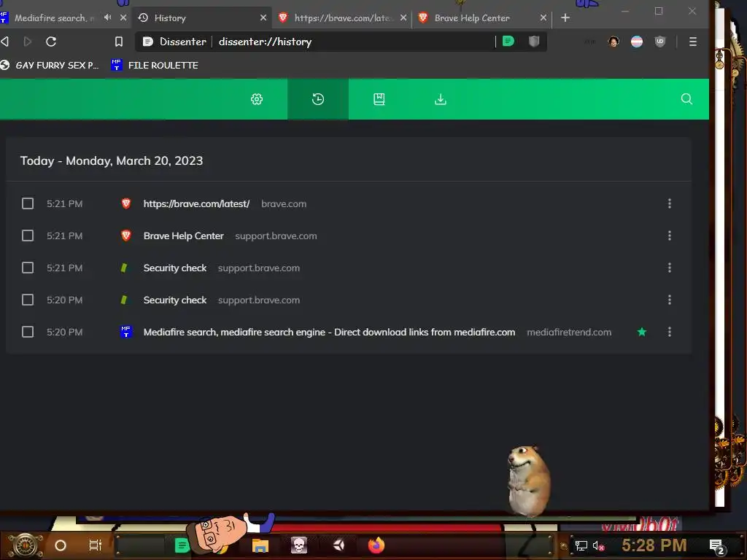This screenshot has height=560, width=747.
Task: Bookmark this page using the bookmark icon
Action: [119, 42]
